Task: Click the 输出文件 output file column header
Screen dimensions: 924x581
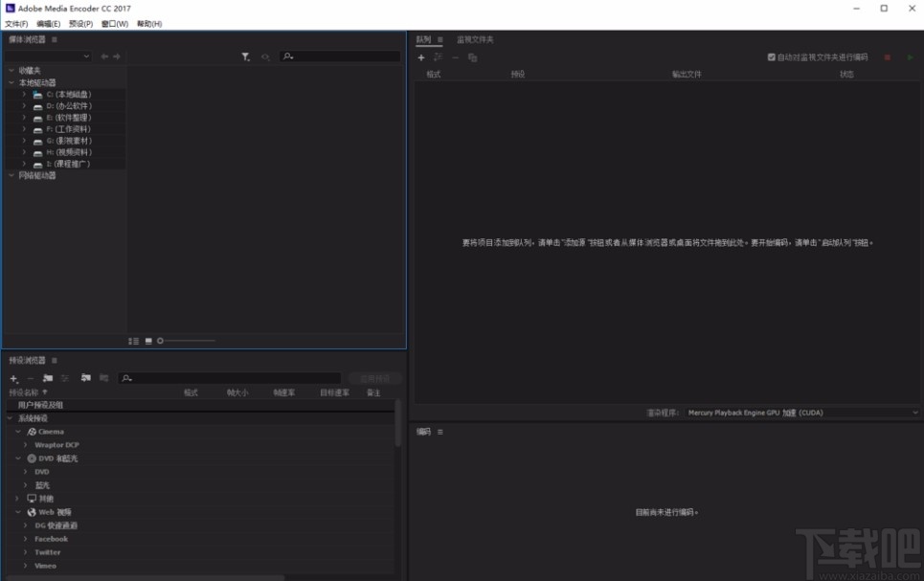Action: click(687, 75)
